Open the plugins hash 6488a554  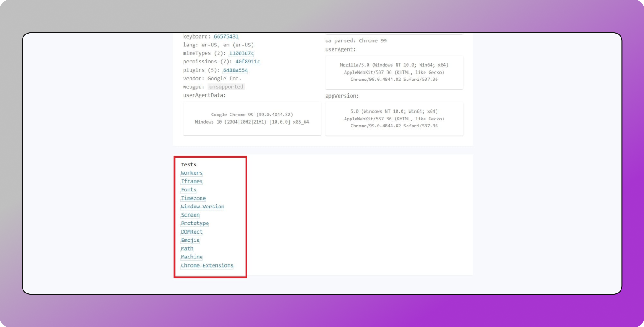point(235,70)
